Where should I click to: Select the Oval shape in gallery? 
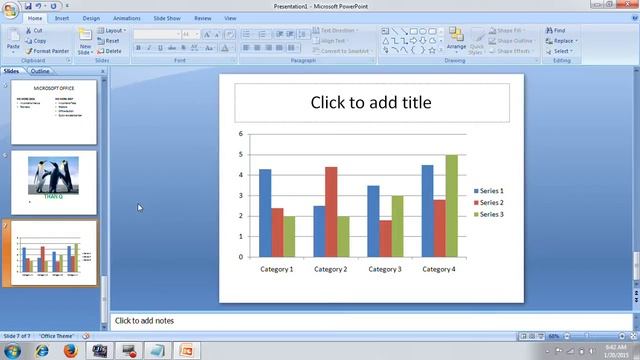tap(423, 31)
